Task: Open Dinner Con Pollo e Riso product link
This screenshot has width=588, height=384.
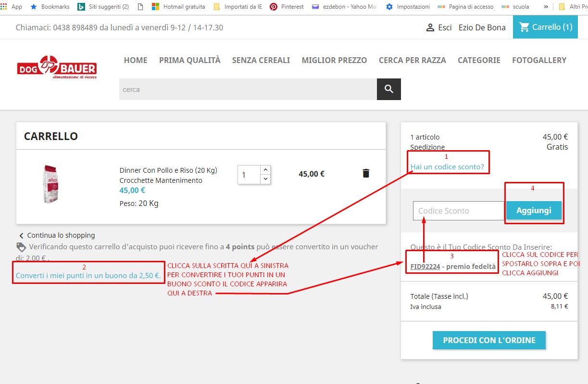Action: tap(168, 175)
